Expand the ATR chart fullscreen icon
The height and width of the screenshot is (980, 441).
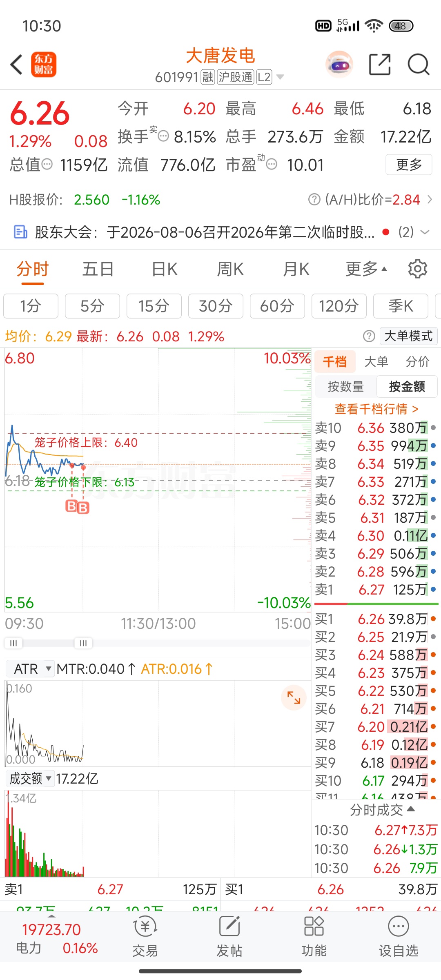coord(294,697)
